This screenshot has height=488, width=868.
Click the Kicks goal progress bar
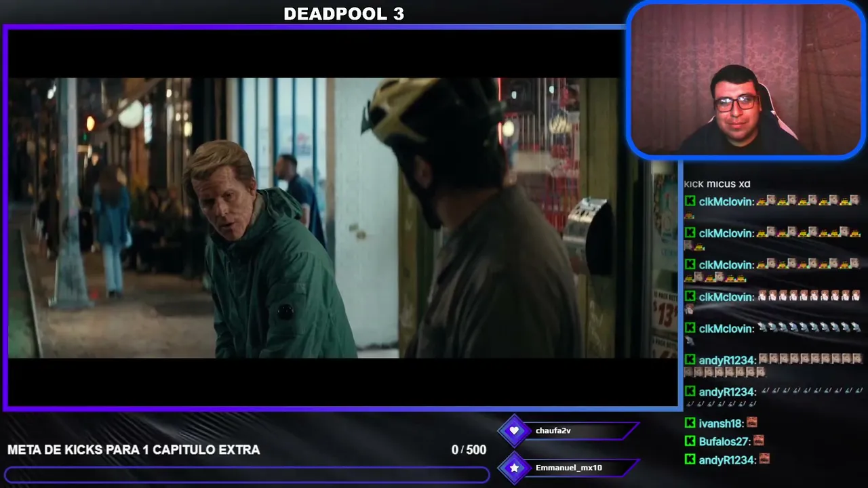(247, 474)
